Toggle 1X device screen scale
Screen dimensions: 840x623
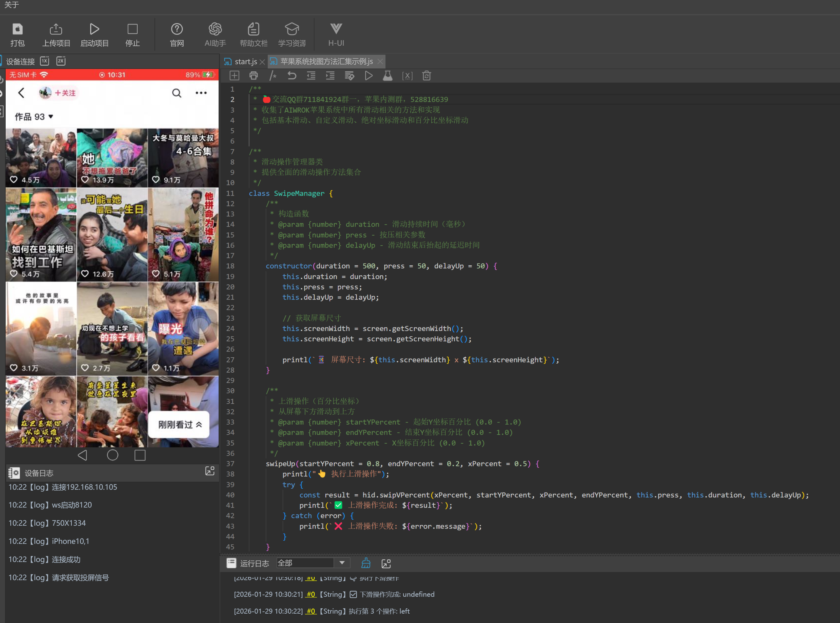click(44, 61)
